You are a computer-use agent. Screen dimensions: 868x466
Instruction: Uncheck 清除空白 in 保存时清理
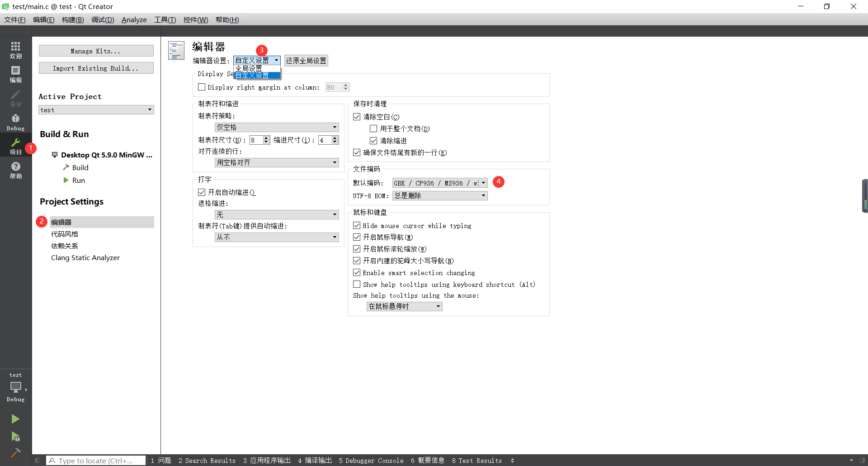pyautogui.click(x=357, y=116)
